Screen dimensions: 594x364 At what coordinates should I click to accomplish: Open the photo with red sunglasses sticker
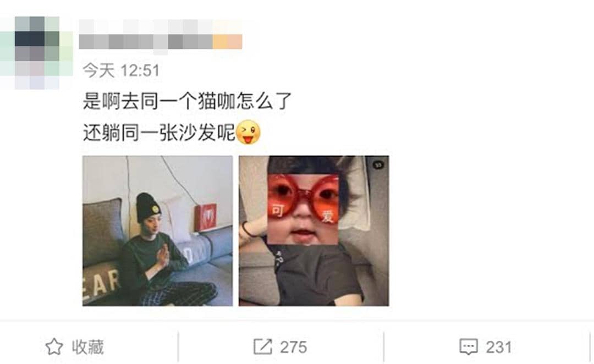(313, 231)
